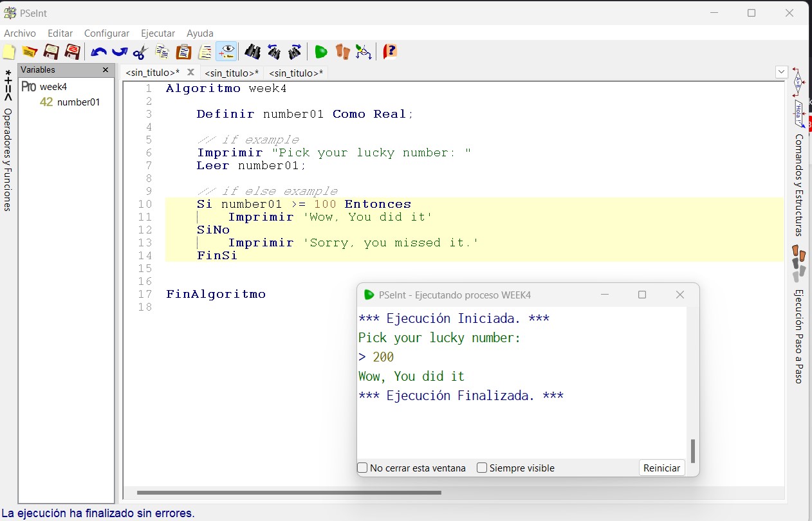Undo the last edit

pos(98,51)
